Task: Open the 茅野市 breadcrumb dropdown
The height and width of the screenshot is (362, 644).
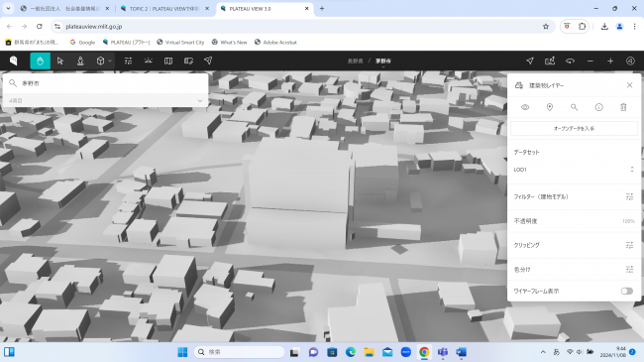Action: point(383,61)
